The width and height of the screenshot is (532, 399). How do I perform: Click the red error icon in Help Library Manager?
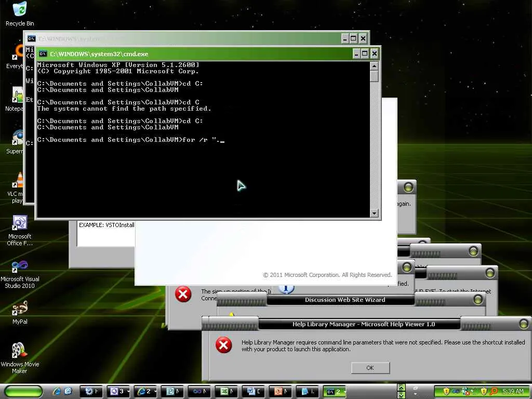click(x=223, y=345)
